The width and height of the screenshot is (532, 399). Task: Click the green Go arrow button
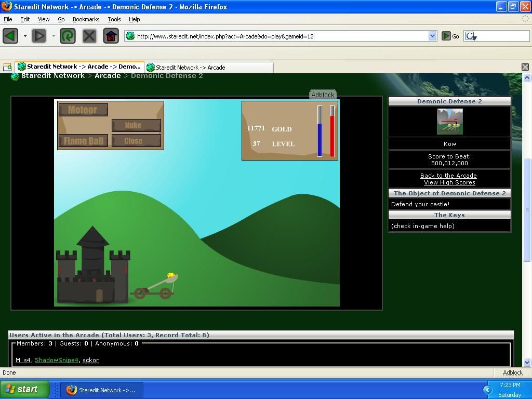pos(446,36)
